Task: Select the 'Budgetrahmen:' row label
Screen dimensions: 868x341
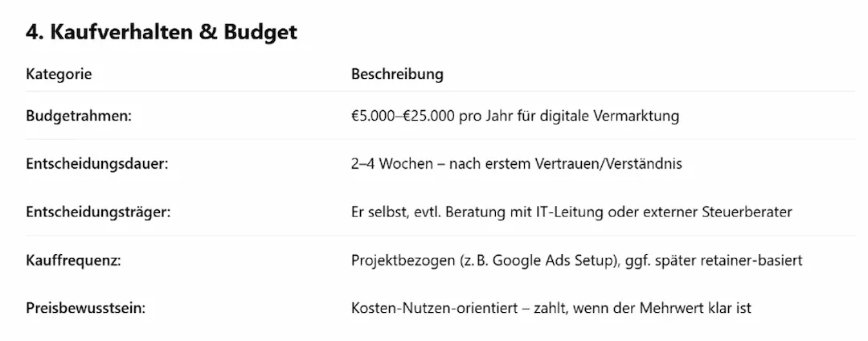Action: (78, 116)
